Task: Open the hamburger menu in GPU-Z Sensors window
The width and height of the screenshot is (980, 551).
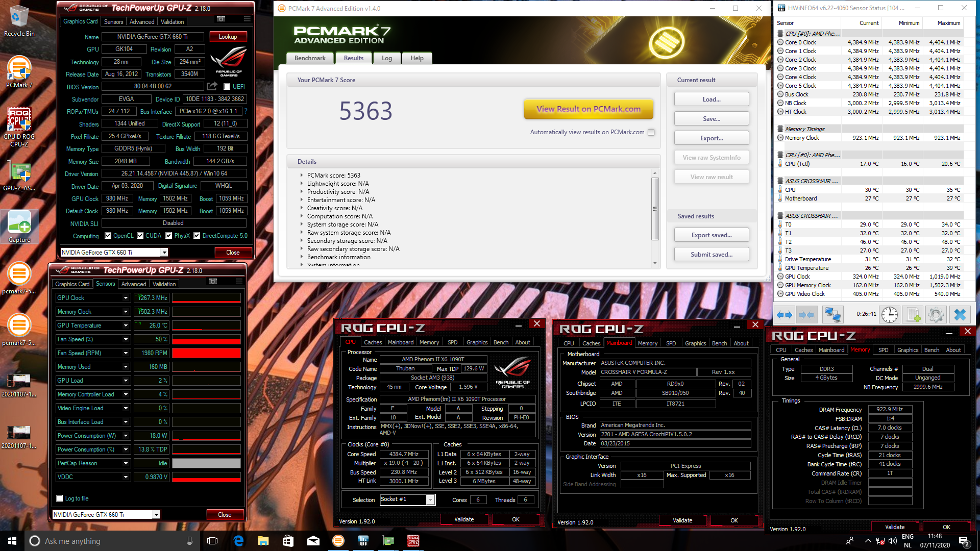Action: (x=239, y=281)
